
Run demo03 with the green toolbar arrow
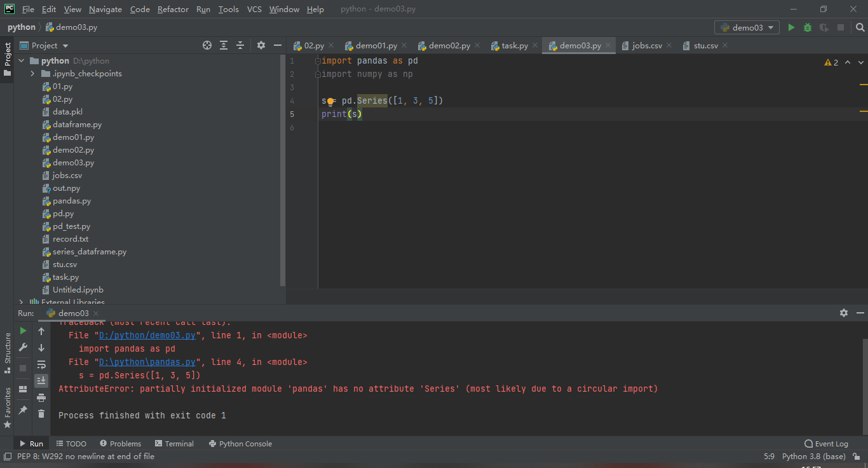tap(791, 27)
